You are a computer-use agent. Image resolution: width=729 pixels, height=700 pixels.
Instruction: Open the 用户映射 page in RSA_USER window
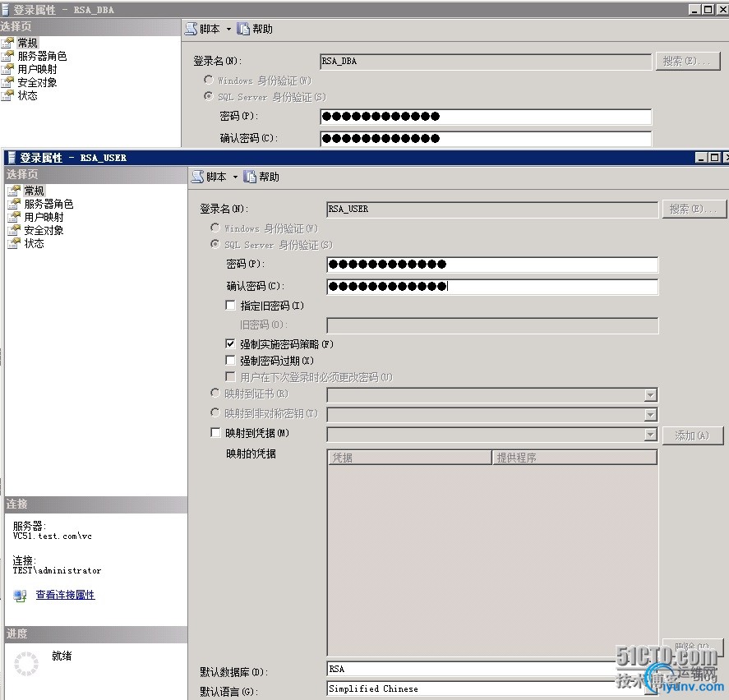click(44, 217)
